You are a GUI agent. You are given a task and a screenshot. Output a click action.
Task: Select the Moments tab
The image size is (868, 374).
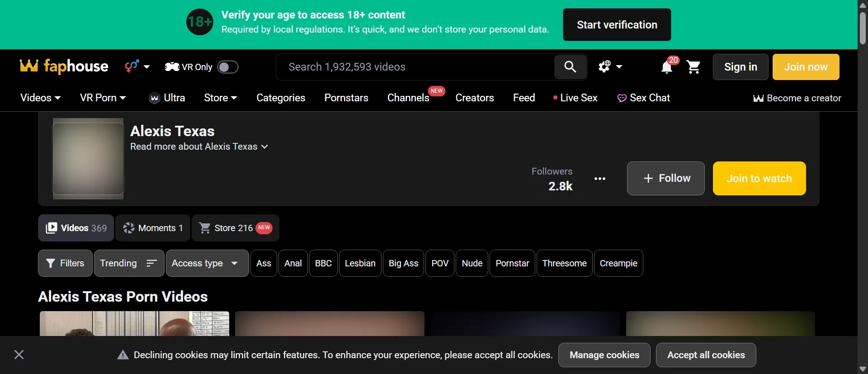click(153, 228)
